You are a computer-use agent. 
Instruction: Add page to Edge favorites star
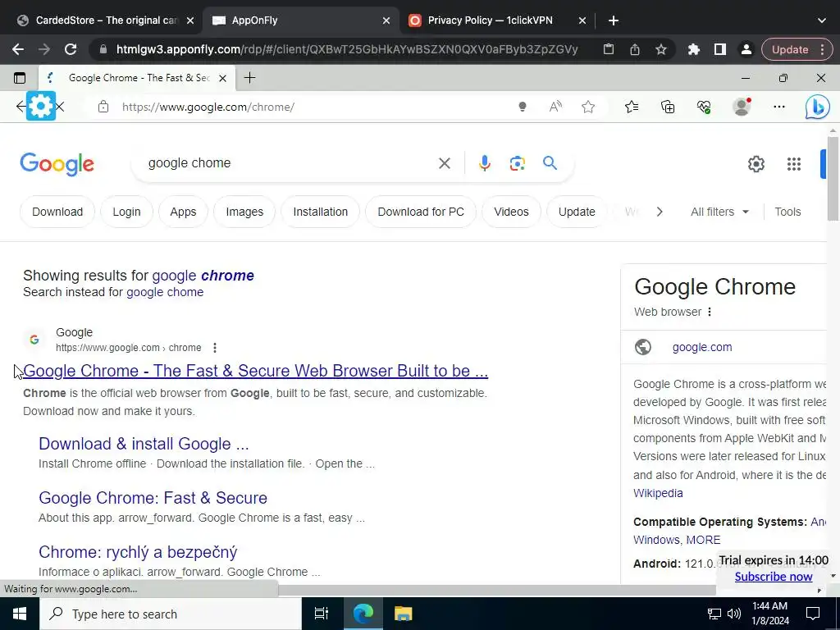click(588, 107)
